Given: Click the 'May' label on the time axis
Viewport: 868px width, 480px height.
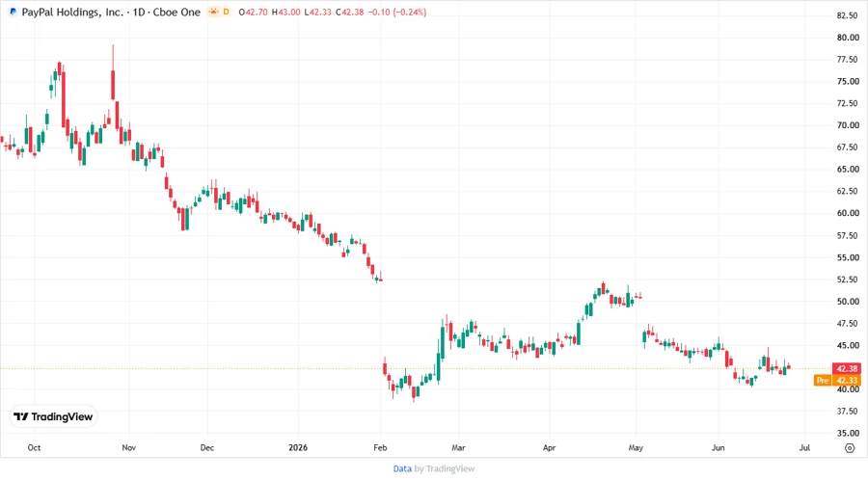Looking at the screenshot, I should [x=636, y=448].
